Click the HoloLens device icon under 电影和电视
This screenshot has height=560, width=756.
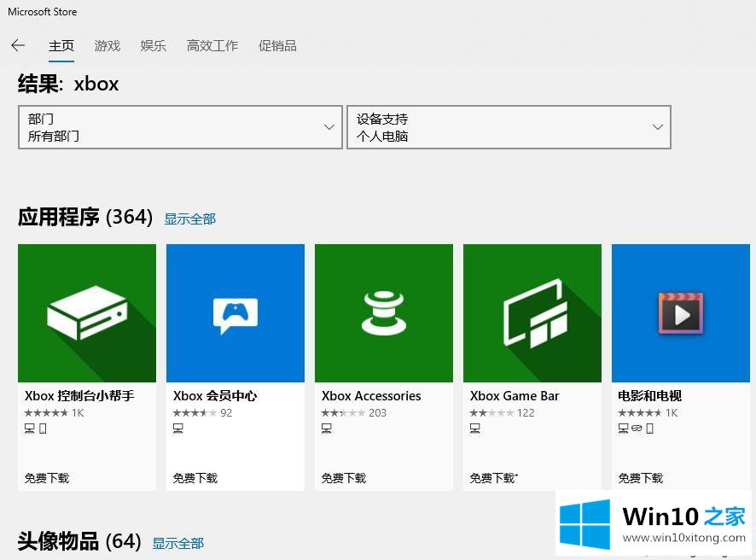(637, 429)
